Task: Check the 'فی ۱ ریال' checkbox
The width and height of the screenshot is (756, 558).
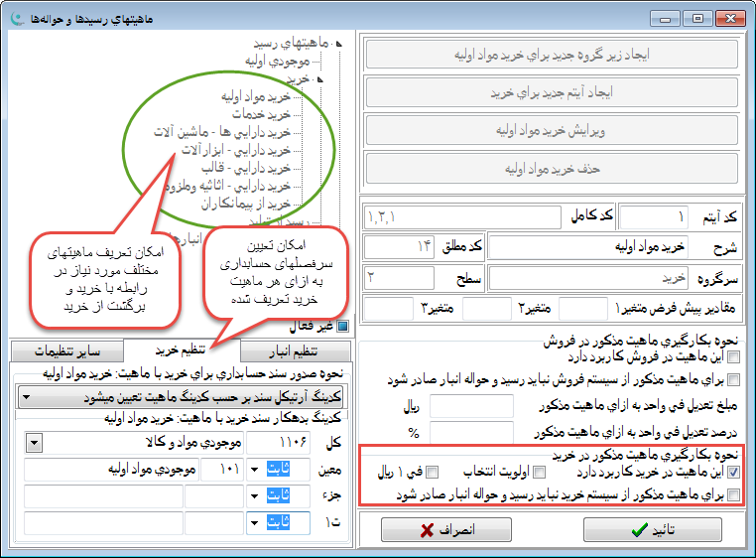Action: tap(432, 473)
